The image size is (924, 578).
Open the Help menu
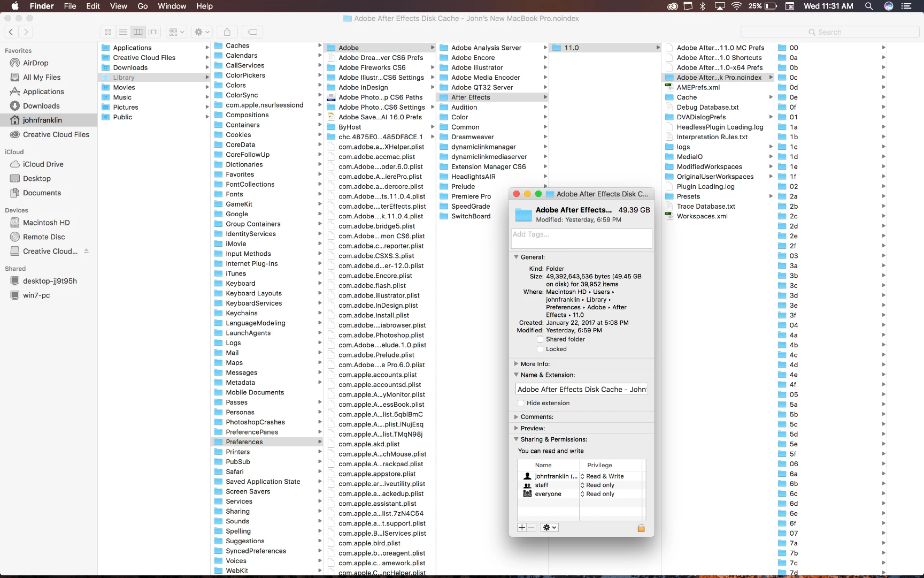[204, 6]
